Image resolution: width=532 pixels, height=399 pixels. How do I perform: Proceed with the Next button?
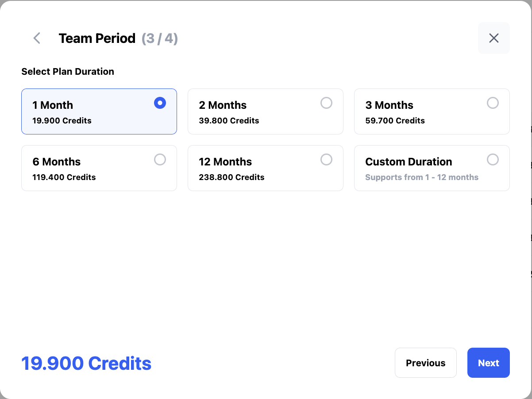(488, 363)
